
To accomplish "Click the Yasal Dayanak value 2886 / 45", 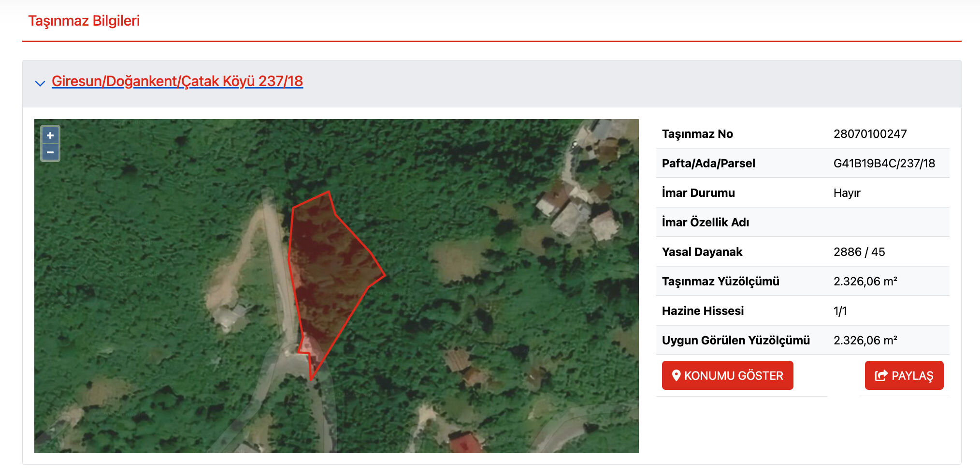I will 859,252.
